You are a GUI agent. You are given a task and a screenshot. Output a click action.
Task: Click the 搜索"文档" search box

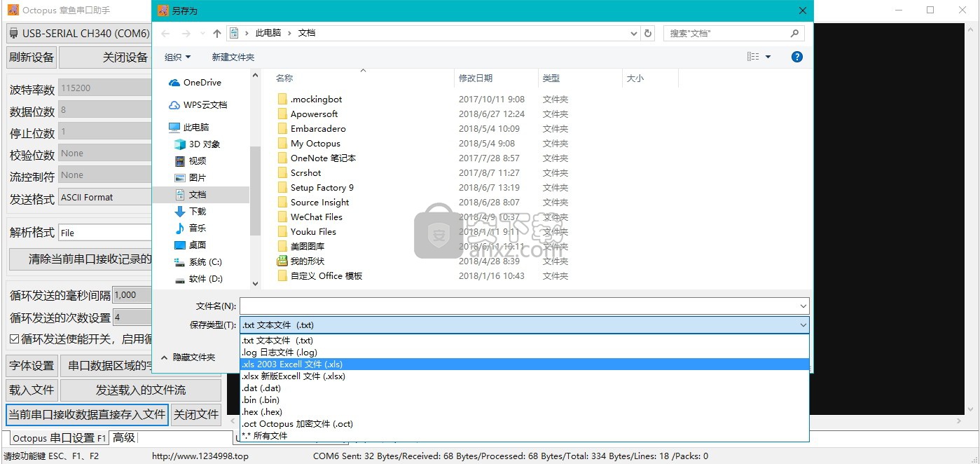click(x=733, y=33)
